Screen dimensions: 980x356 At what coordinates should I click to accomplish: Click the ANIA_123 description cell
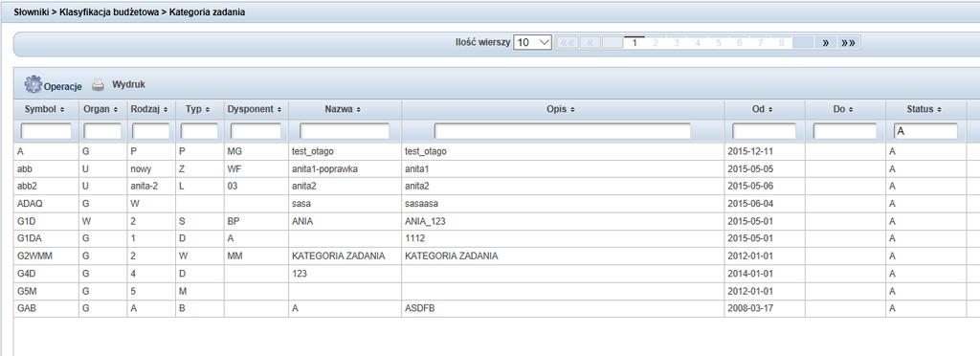(563, 221)
